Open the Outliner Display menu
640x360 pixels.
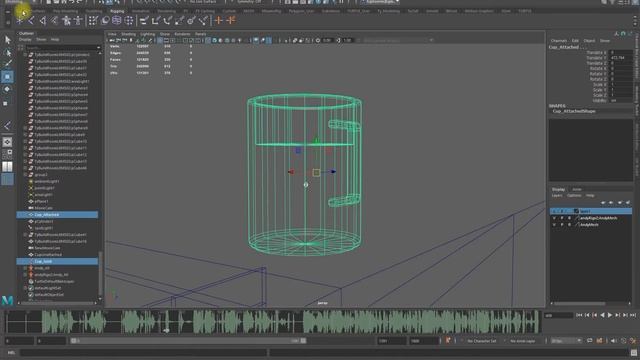25,40
